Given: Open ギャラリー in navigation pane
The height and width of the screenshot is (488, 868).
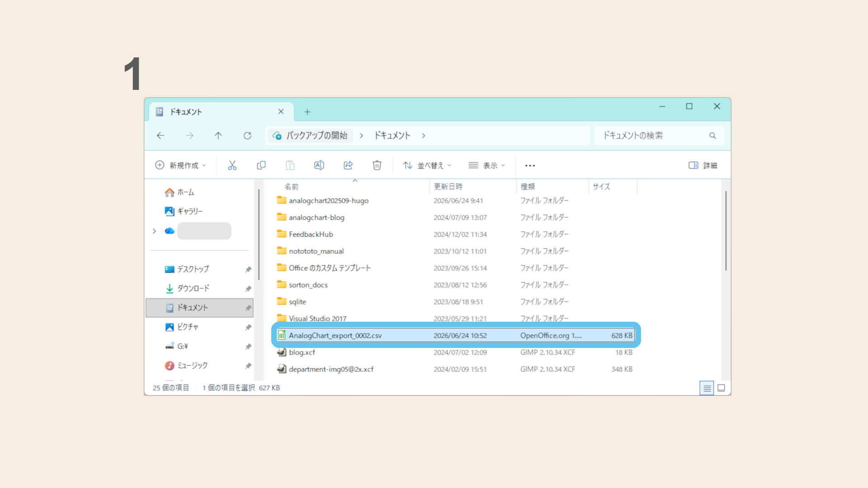Looking at the screenshot, I should point(184,211).
